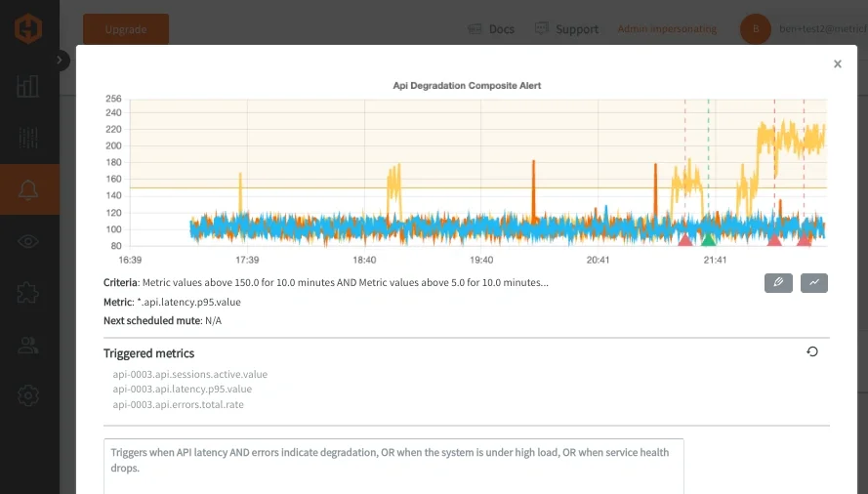Open the Support link
The height and width of the screenshot is (494, 868).
(x=567, y=28)
